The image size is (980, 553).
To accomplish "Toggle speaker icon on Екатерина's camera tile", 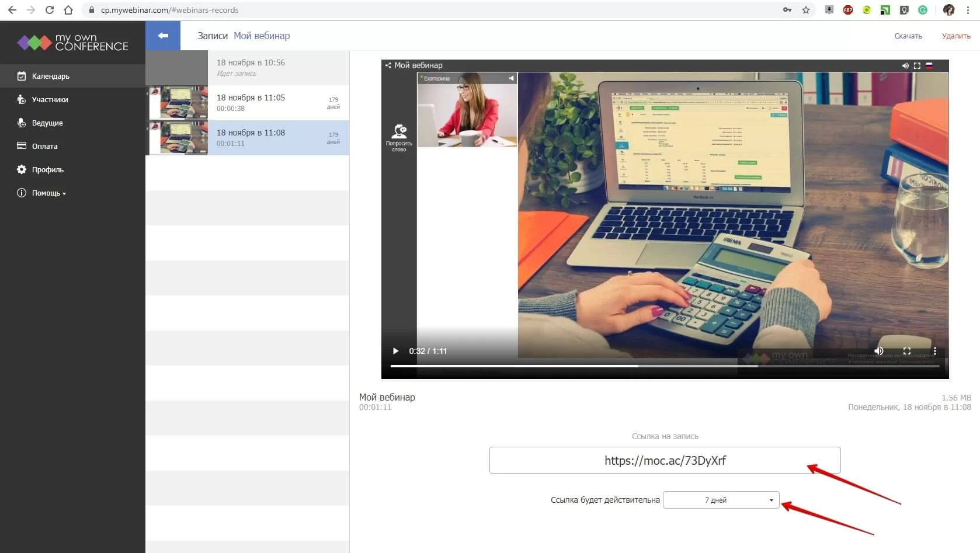I will click(511, 78).
